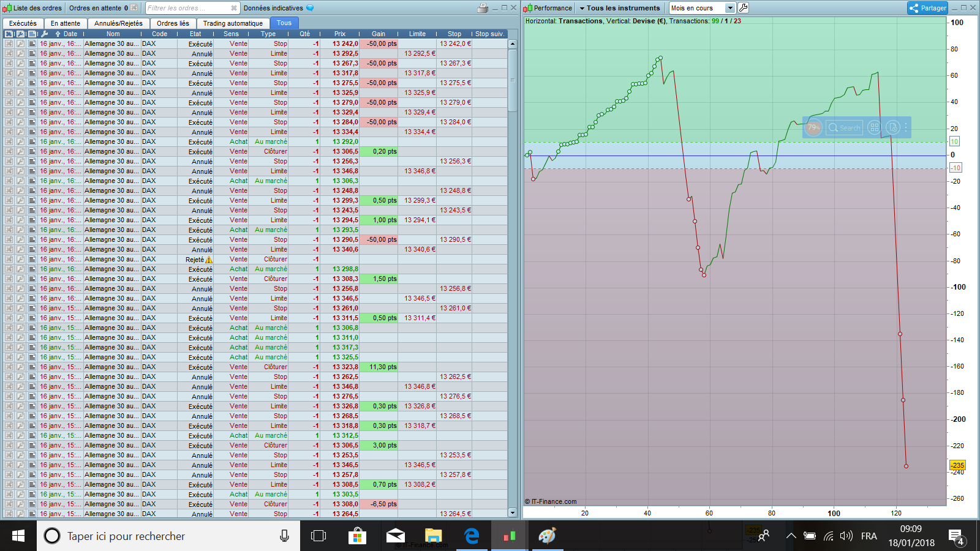
Task: Open the Paint app on the taskbar
Action: point(548,536)
